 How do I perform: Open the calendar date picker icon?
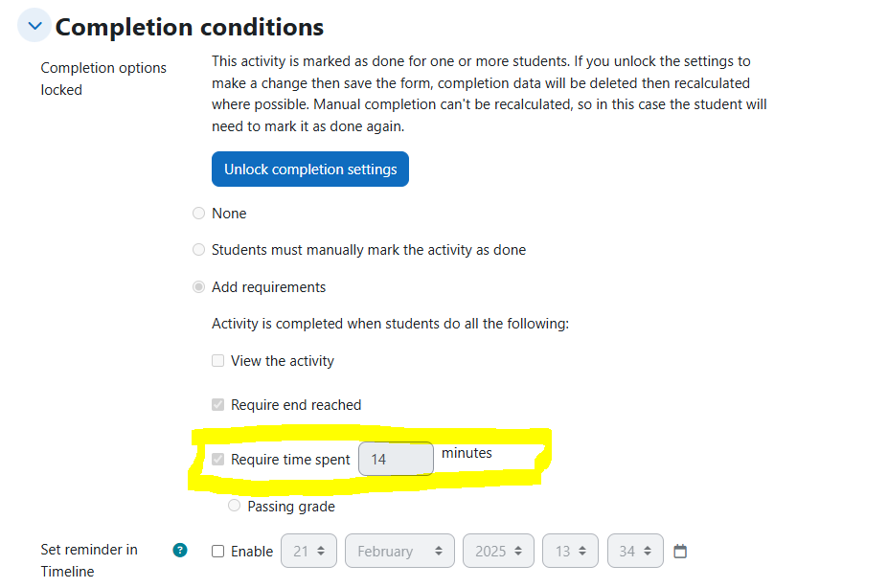(x=680, y=551)
